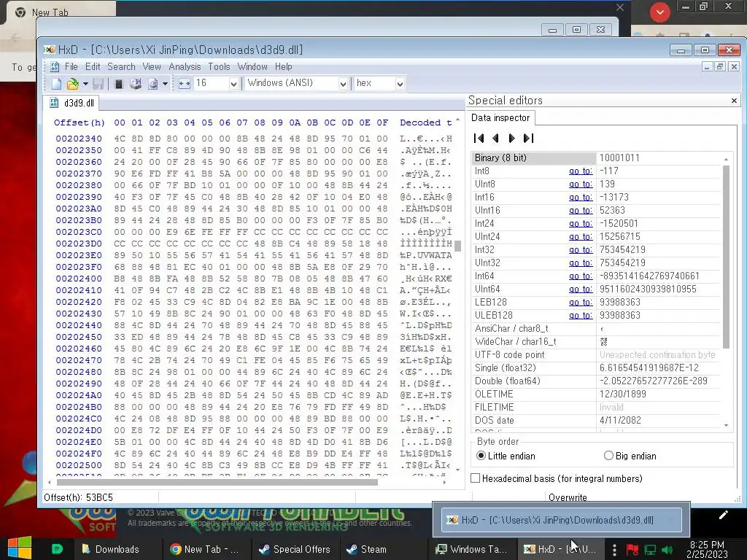Jump to last byte in Data inspector
747x560 pixels.
528,138
